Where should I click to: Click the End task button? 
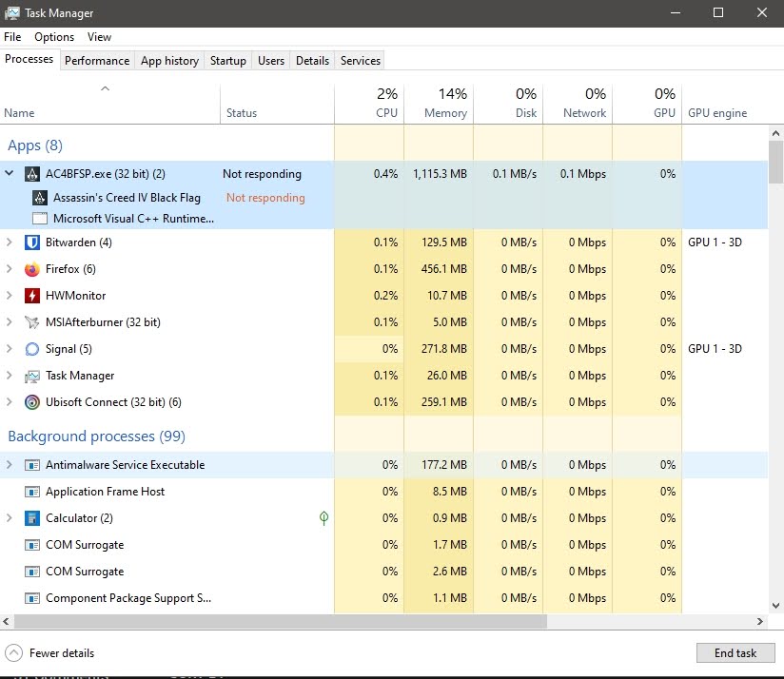[x=735, y=653]
